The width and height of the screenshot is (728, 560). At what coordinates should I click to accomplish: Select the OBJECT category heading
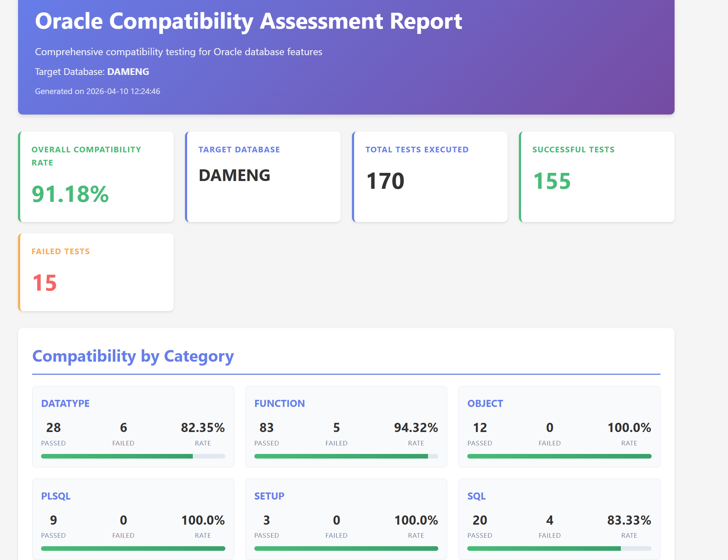coord(485,403)
